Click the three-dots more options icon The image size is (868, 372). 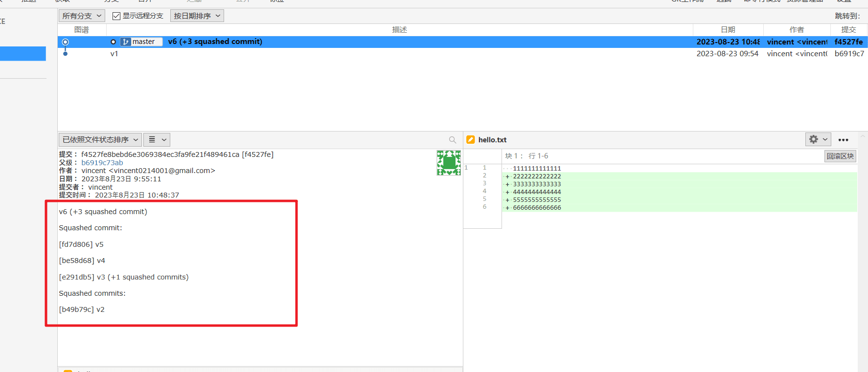(843, 140)
